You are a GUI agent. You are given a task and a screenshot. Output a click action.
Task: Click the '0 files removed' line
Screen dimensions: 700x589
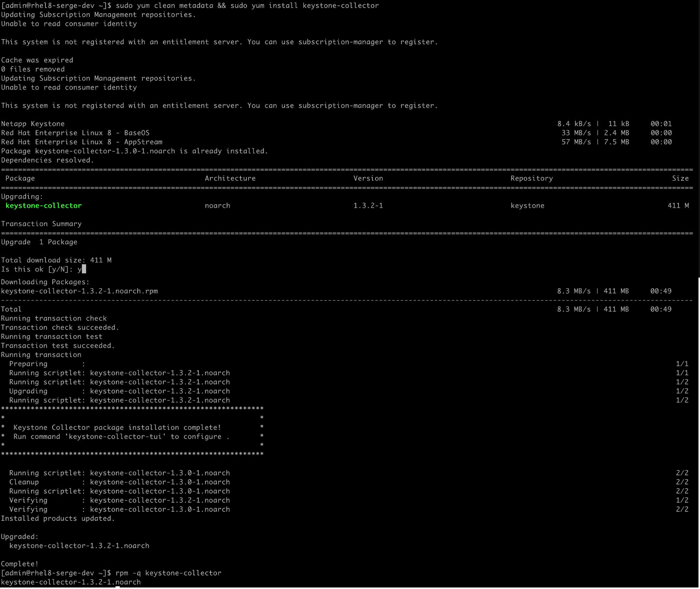33,69
